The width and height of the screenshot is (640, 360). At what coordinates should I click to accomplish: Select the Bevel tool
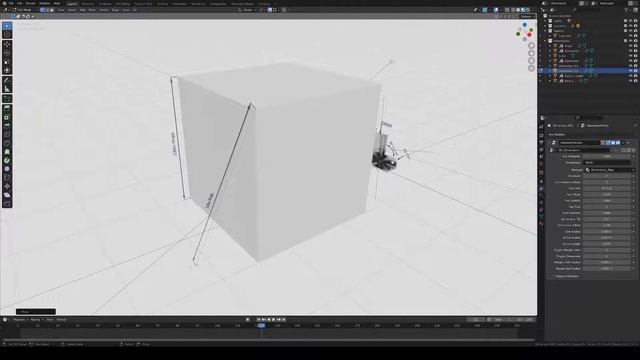(x=7, y=126)
